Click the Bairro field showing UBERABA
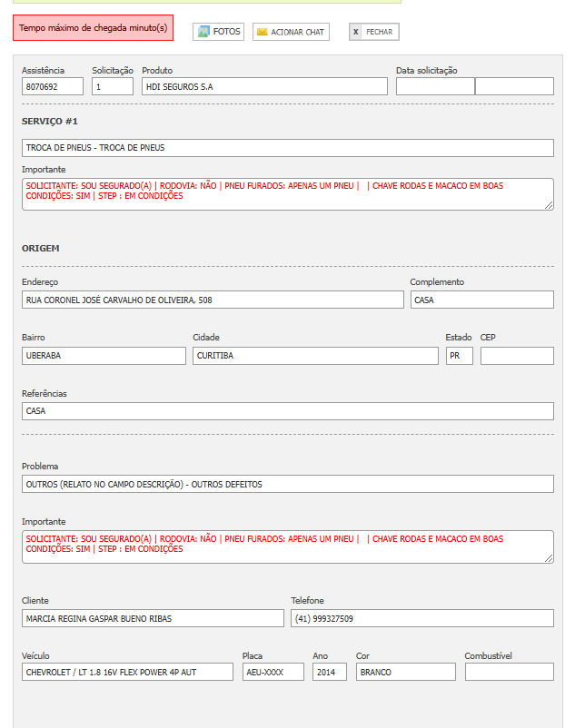This screenshot has width=575, height=728. pyautogui.click(x=104, y=356)
